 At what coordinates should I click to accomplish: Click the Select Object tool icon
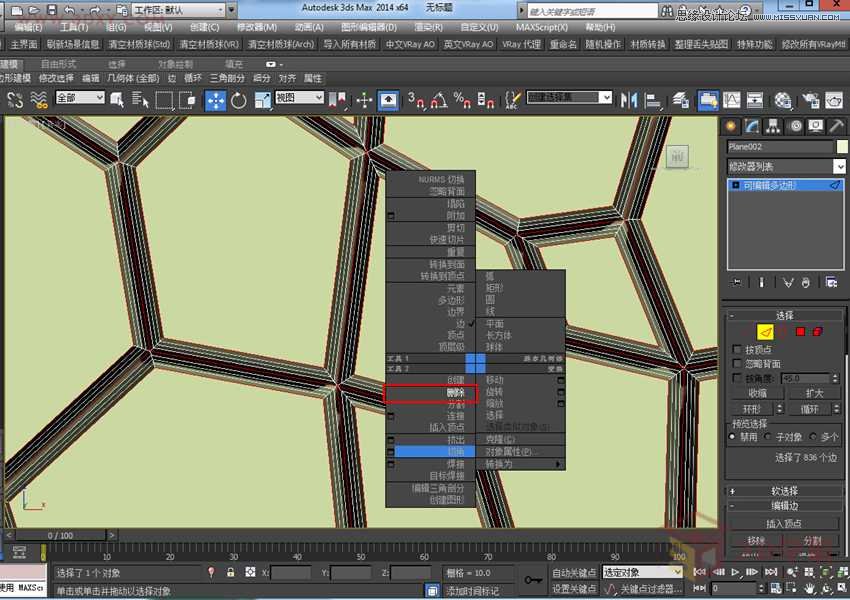117,100
